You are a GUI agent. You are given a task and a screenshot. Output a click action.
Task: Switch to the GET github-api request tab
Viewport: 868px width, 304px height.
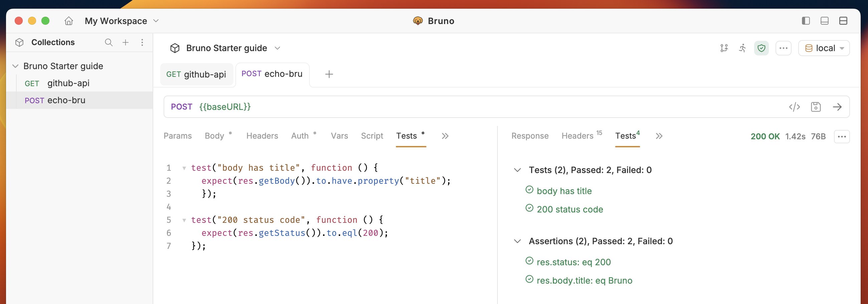196,74
